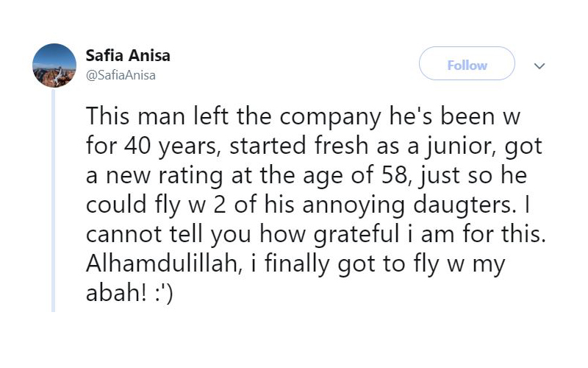
Task: Click the "abah!" word on last line
Action: pyautogui.click(x=116, y=292)
